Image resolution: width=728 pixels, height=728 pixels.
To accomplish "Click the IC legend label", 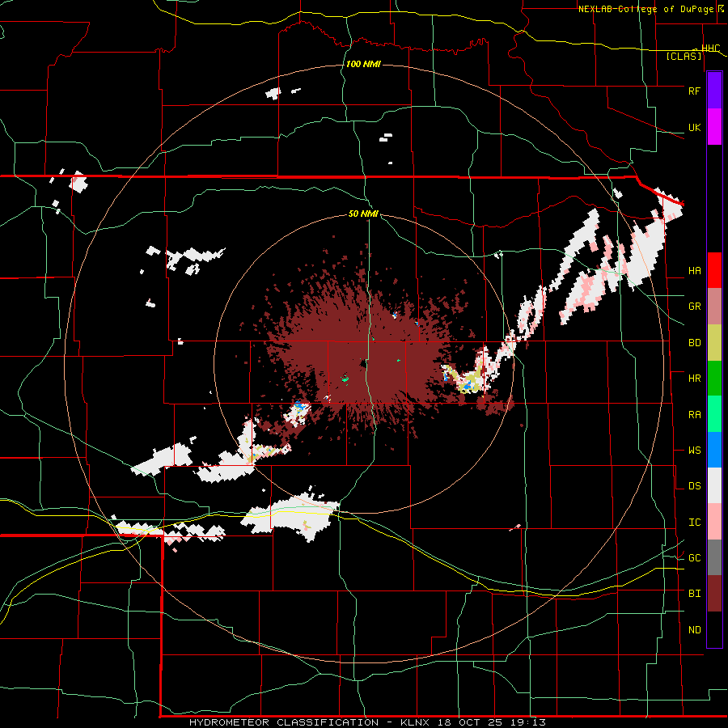I will [694, 523].
